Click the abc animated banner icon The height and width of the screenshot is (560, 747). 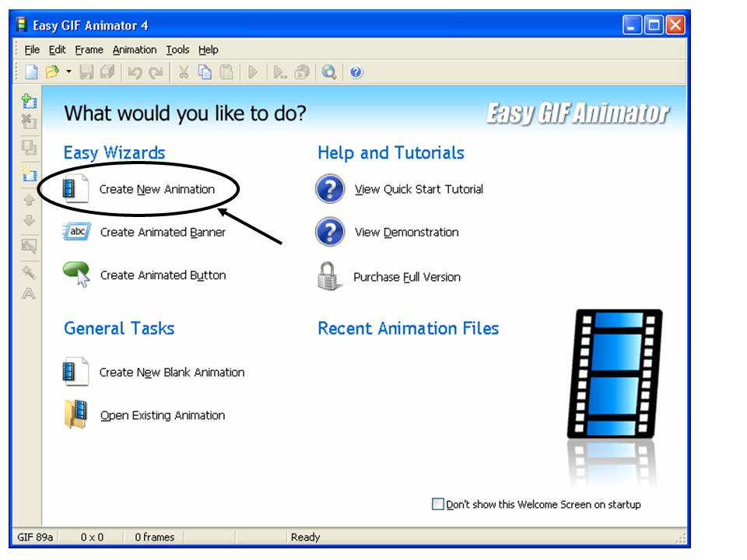click(77, 232)
